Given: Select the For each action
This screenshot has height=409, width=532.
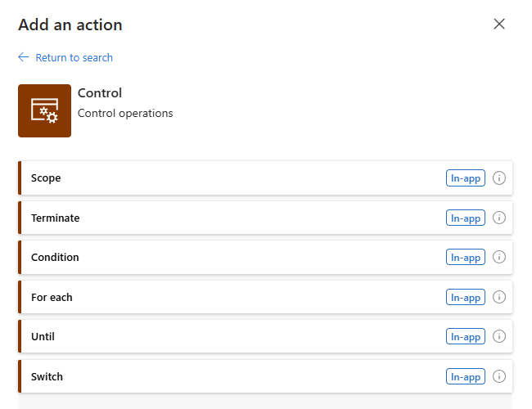Looking at the screenshot, I should tap(265, 297).
